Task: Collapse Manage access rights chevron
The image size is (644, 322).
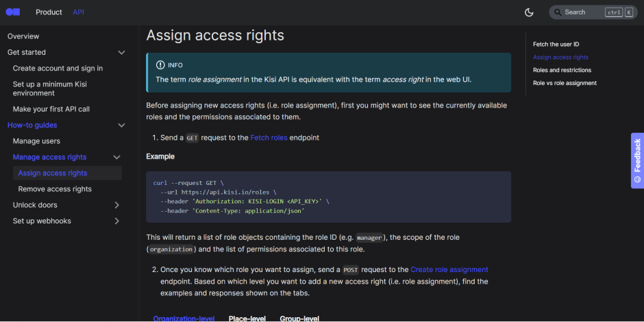Action: pyautogui.click(x=116, y=158)
